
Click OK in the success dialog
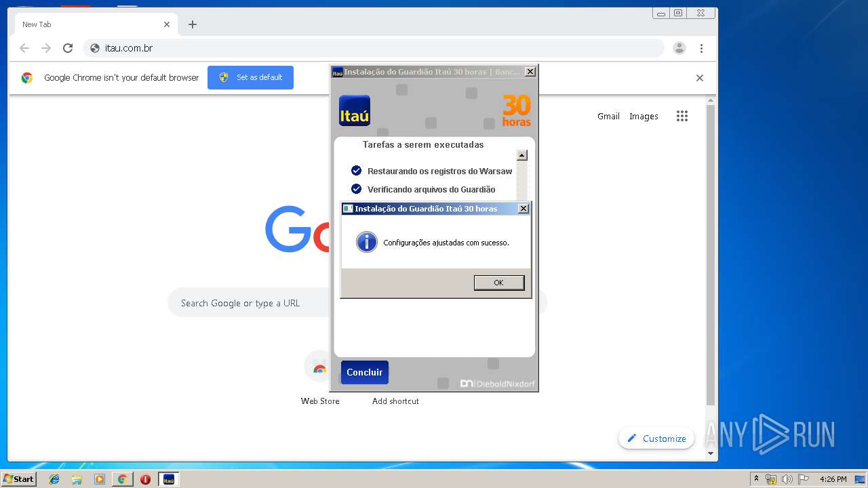(499, 283)
